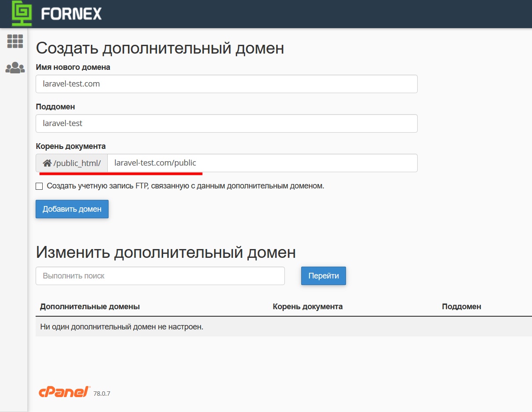Click the Имя нового домена label

click(73, 67)
